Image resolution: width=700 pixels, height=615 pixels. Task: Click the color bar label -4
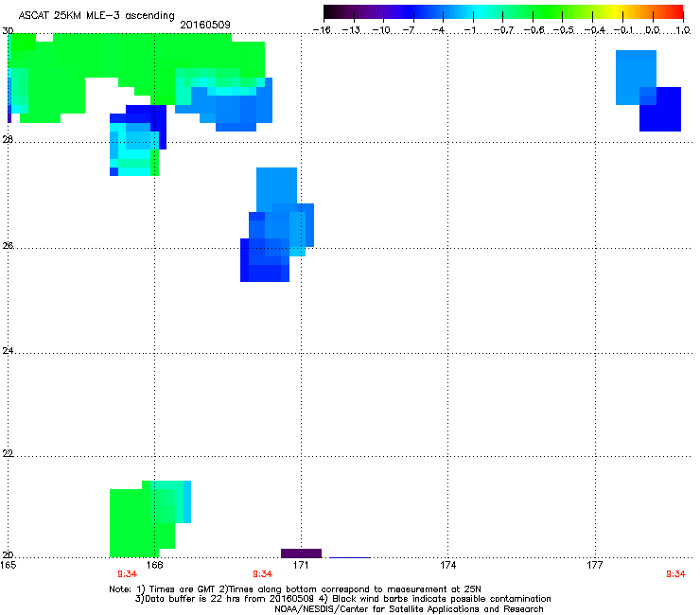pos(439,30)
